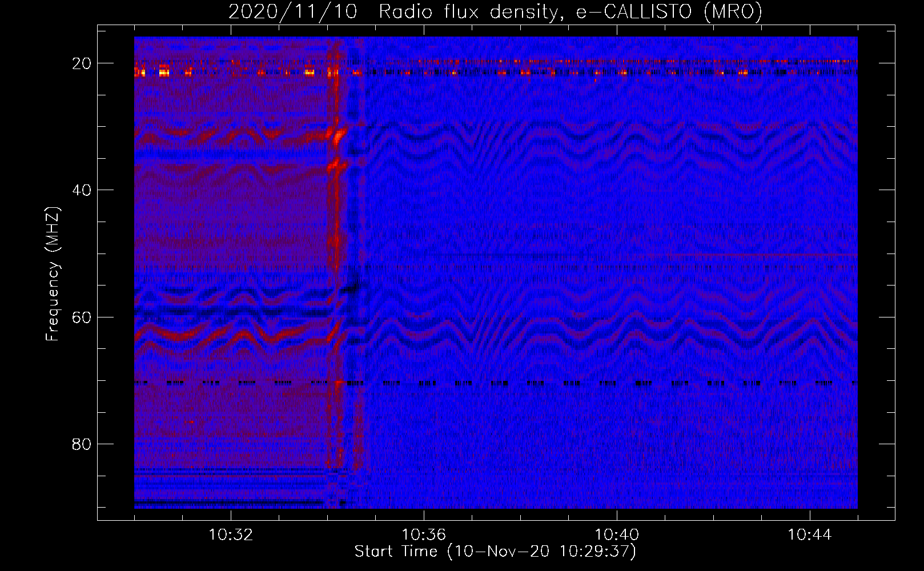This screenshot has height=571, width=924.
Task: Click the time tick label '10:44'
Action: tap(810, 535)
